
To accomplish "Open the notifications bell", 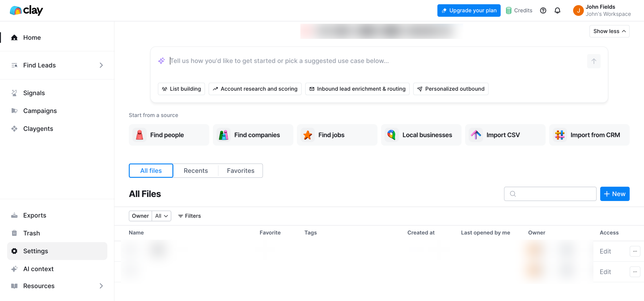I will click(x=557, y=11).
